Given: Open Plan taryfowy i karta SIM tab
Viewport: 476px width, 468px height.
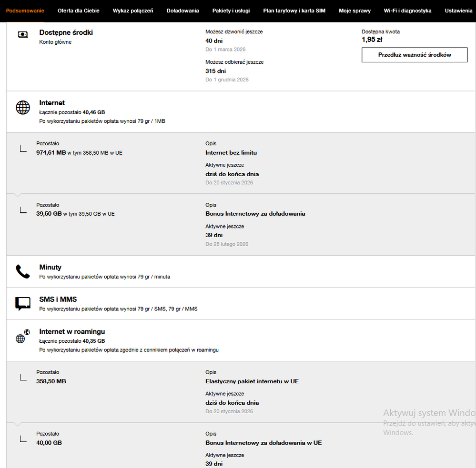Looking at the screenshot, I should point(294,10).
